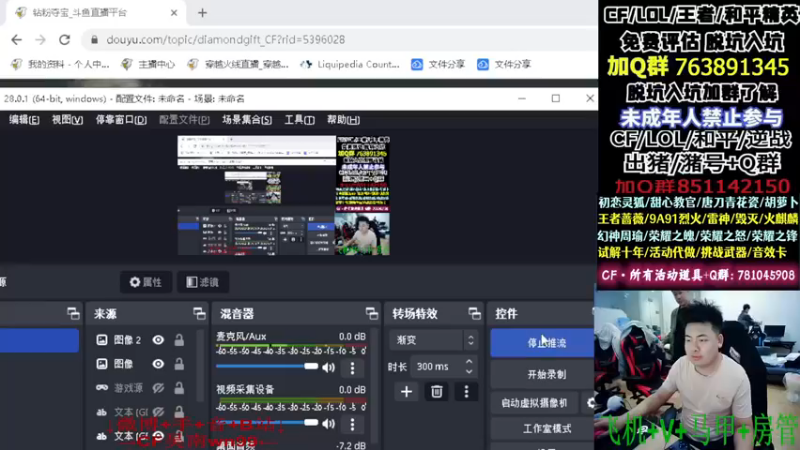Toggle the lock on 图像 2 source
Screen dimensions: 800x450
(x=179, y=340)
